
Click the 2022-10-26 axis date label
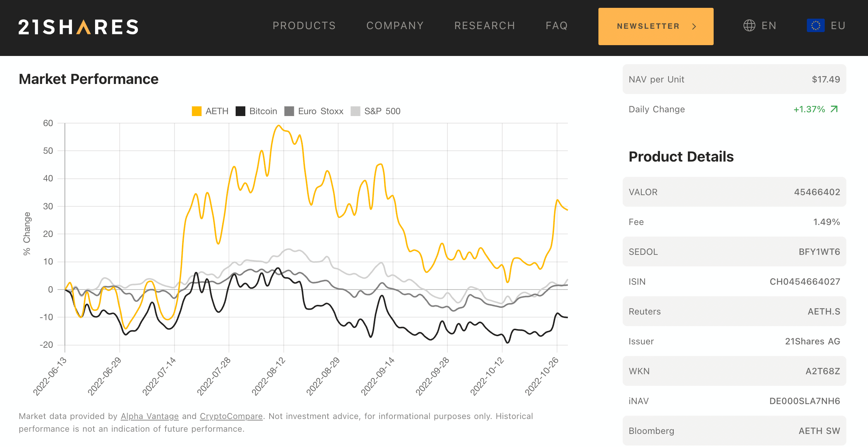click(x=542, y=376)
